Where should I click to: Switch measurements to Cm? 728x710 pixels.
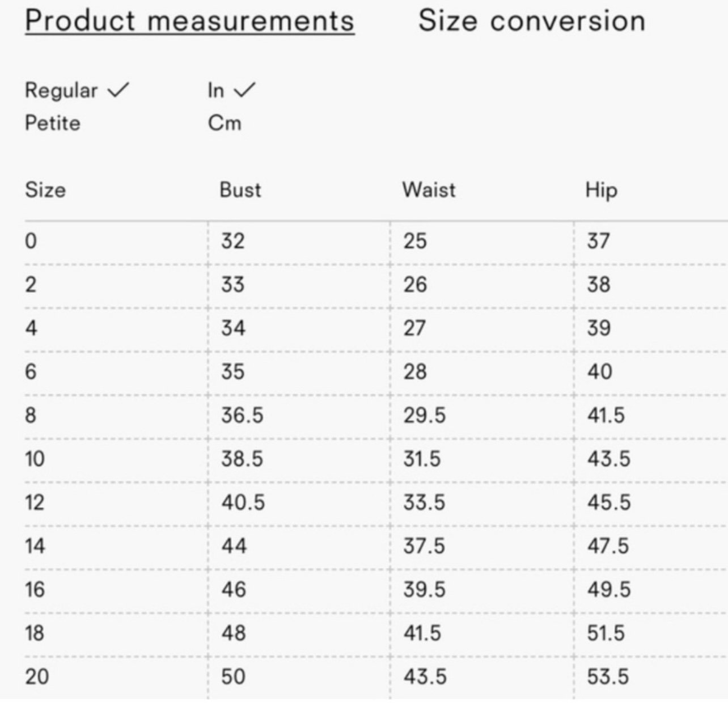(225, 123)
